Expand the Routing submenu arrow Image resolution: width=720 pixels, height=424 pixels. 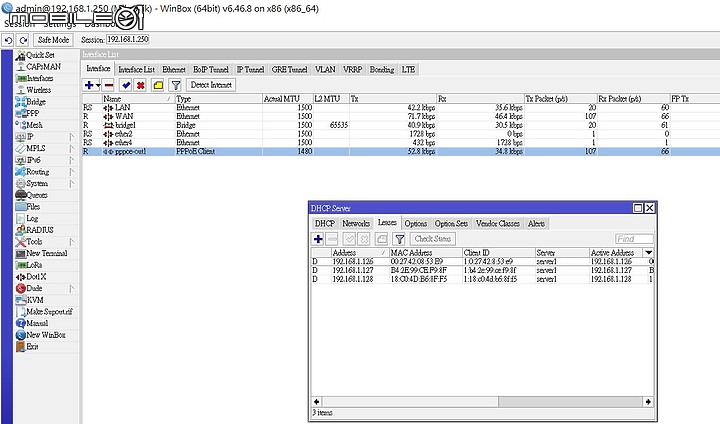pos(72,172)
